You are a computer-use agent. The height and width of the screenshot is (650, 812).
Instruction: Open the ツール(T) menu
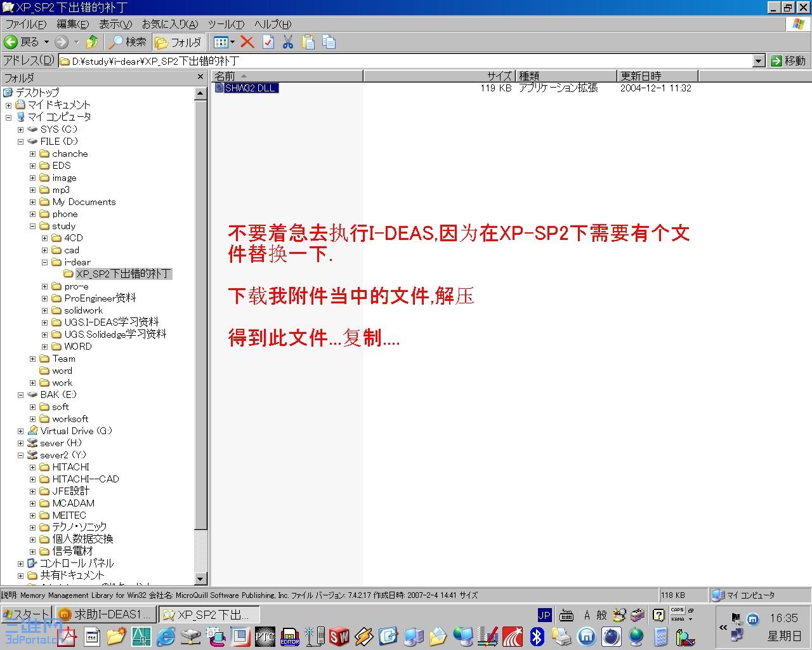tap(226, 24)
